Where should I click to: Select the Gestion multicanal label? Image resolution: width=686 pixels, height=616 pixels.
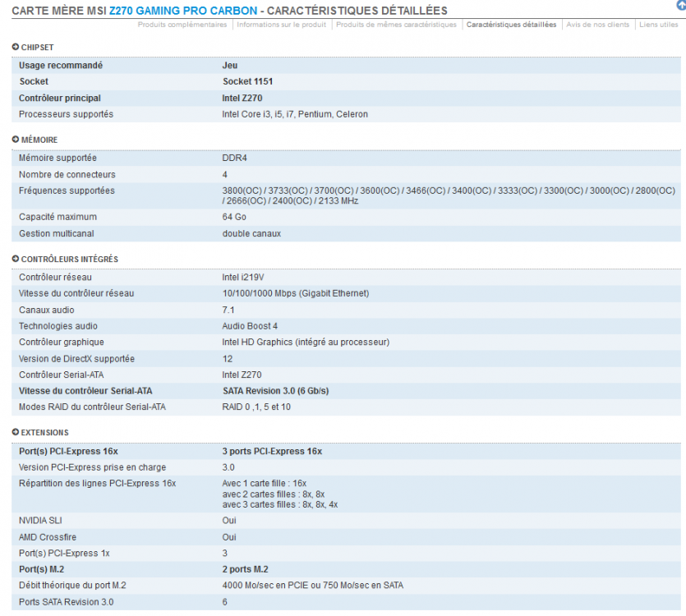coord(57,233)
